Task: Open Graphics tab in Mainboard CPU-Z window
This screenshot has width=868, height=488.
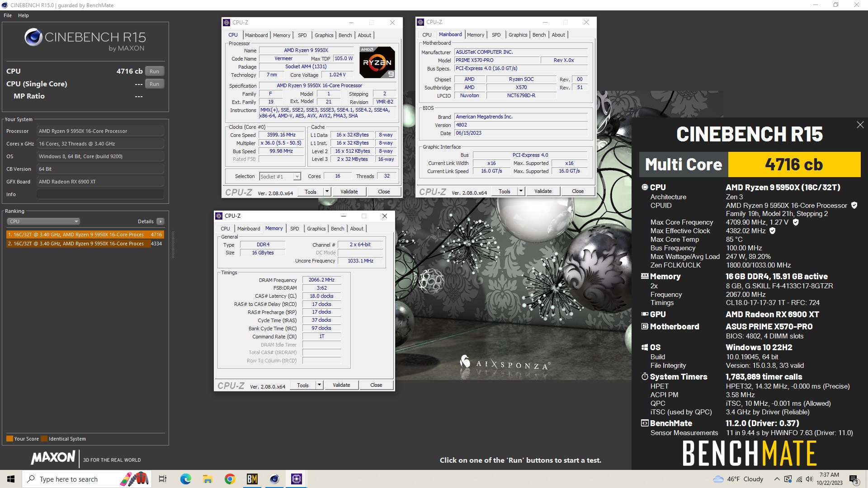Action: pyautogui.click(x=518, y=35)
